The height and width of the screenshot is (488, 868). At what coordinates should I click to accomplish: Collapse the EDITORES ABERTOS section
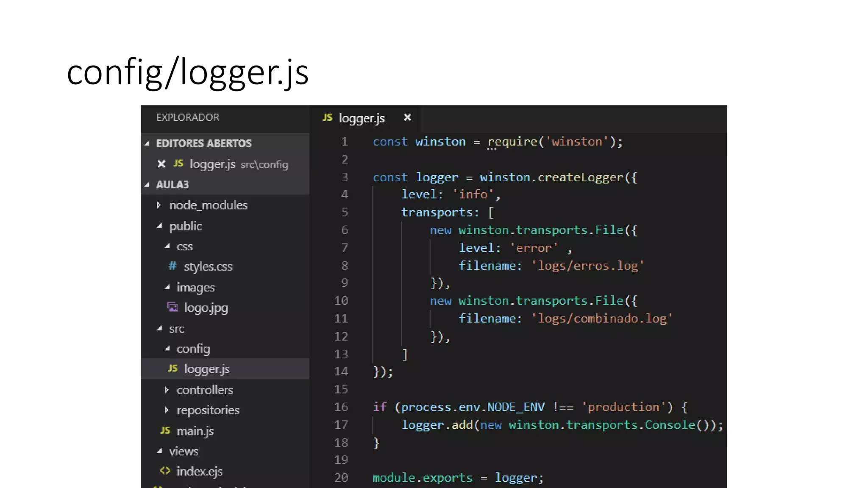tap(147, 144)
